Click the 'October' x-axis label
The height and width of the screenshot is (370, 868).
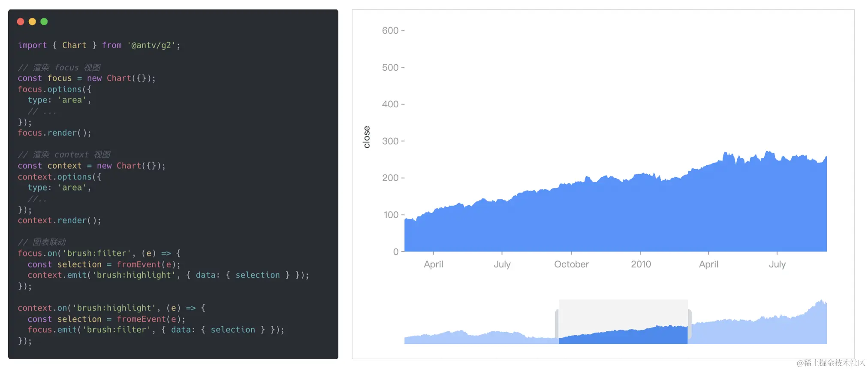(x=571, y=264)
